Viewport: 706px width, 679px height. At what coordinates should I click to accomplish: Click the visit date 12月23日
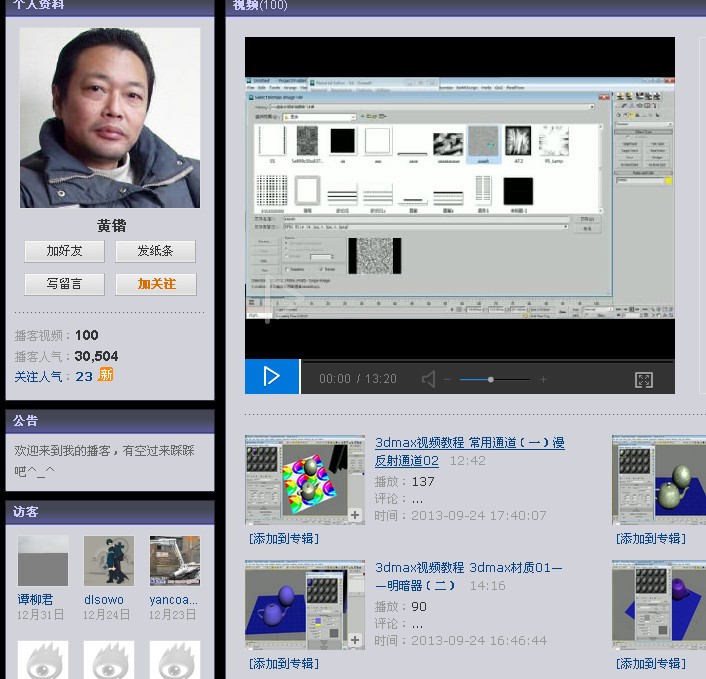(x=173, y=615)
